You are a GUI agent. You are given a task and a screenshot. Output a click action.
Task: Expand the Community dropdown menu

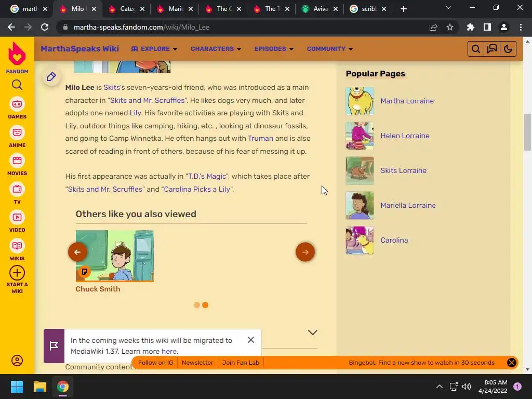pyautogui.click(x=330, y=49)
